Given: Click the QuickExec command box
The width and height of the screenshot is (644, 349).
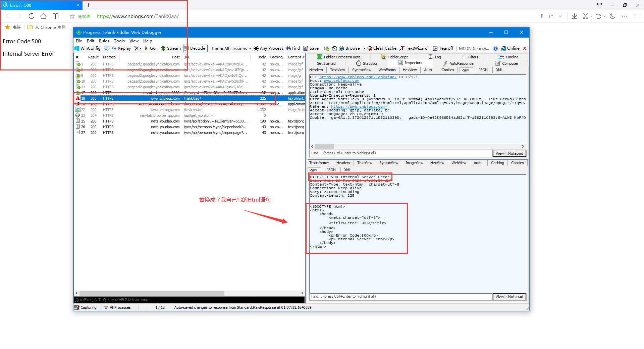Looking at the screenshot, I should (x=189, y=300).
